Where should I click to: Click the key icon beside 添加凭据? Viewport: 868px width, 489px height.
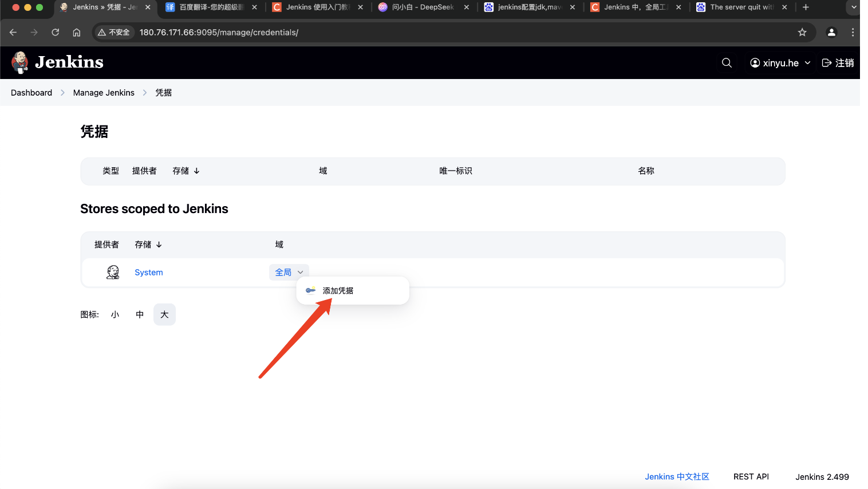311,290
